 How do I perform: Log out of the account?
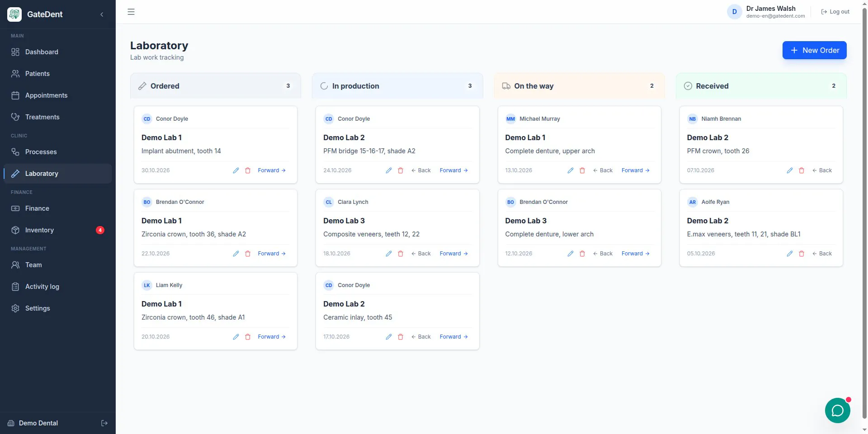click(835, 12)
